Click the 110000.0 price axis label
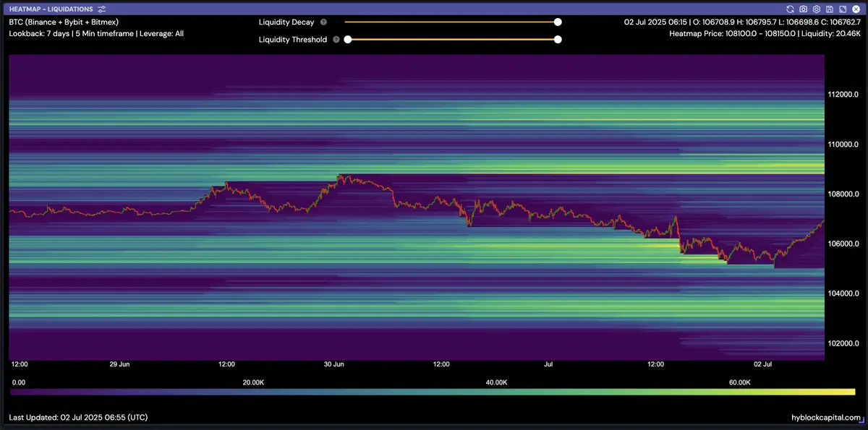 843,145
